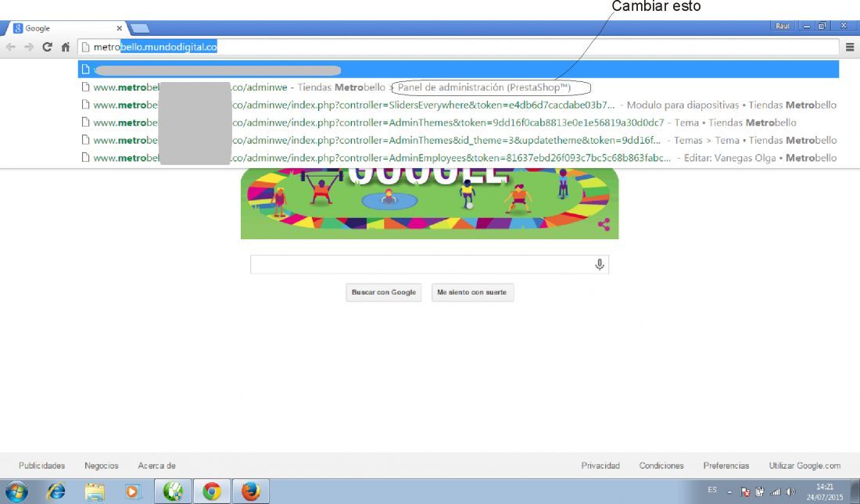Click the microphone voice search icon
The width and height of the screenshot is (860, 504).
pos(600,264)
